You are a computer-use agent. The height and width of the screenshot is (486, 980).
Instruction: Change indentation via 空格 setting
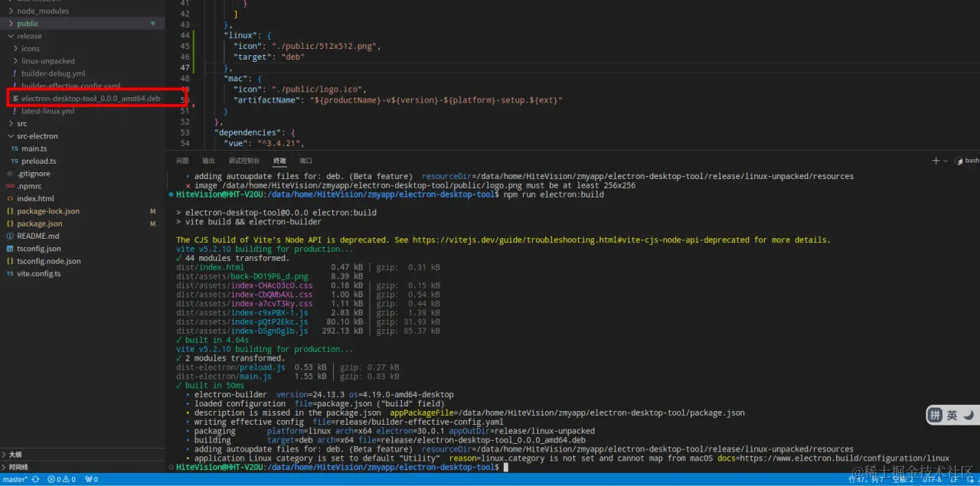coord(903,479)
